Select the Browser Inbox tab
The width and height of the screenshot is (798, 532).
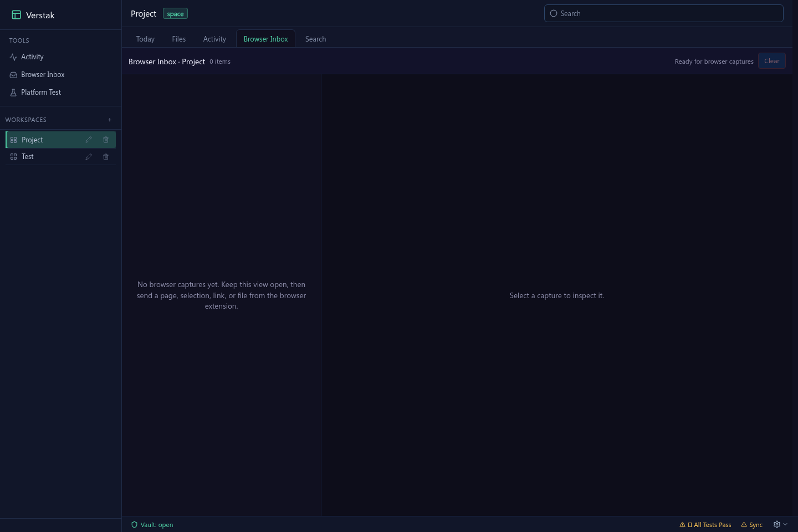click(265, 39)
